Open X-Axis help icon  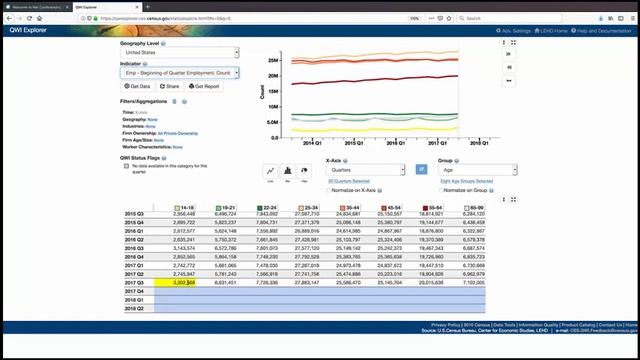tap(345, 161)
